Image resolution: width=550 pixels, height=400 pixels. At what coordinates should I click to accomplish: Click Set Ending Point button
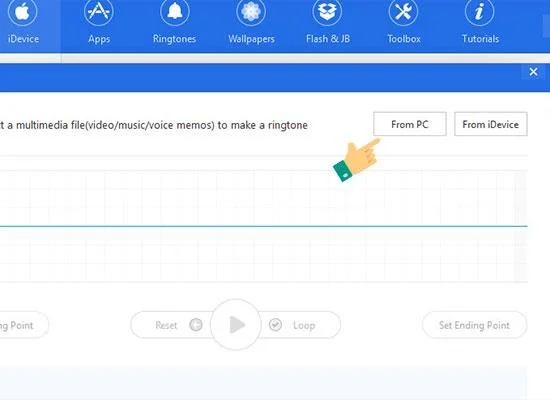coord(474,325)
